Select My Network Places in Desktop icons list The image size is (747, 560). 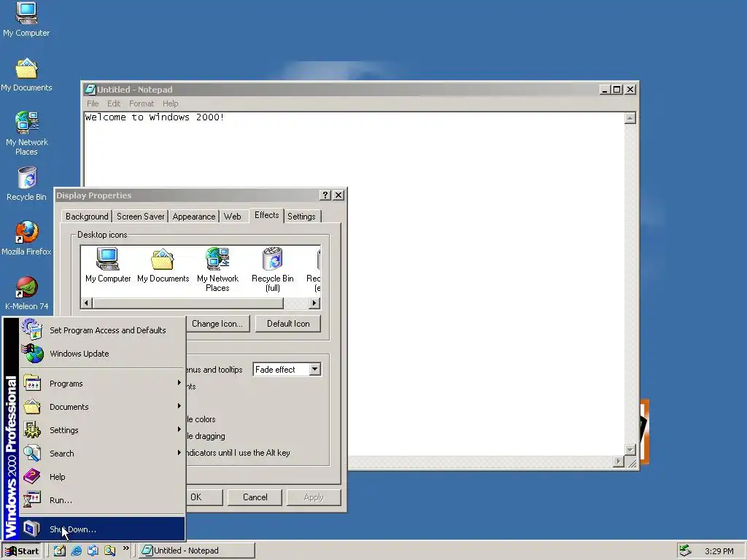(217, 270)
